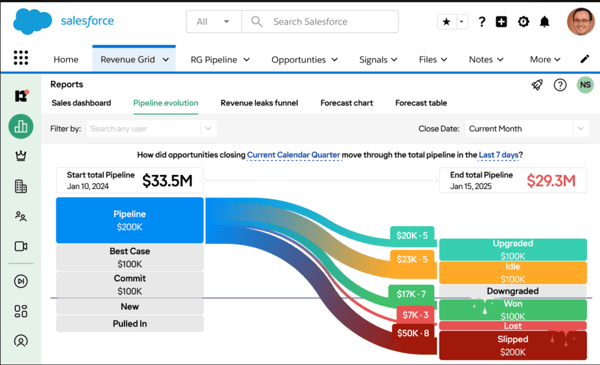Open the building accounts sidebar icon
Viewport: 600px width, 365px height.
[x=21, y=186]
